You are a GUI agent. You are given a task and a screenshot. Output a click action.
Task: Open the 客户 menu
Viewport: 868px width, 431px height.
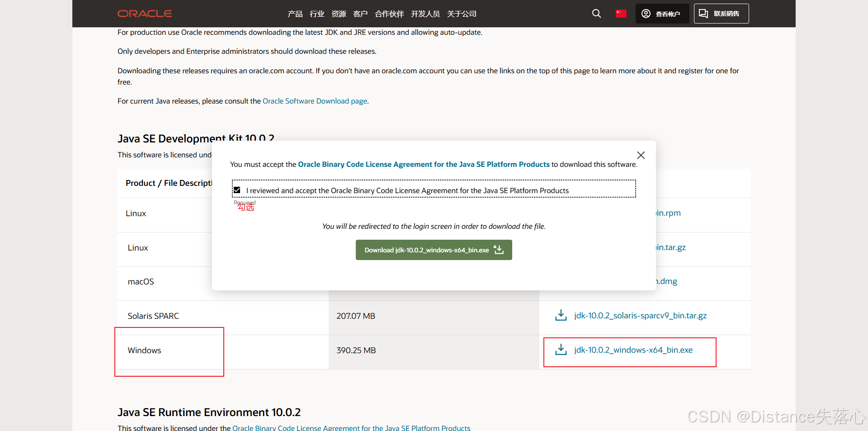[360, 14]
